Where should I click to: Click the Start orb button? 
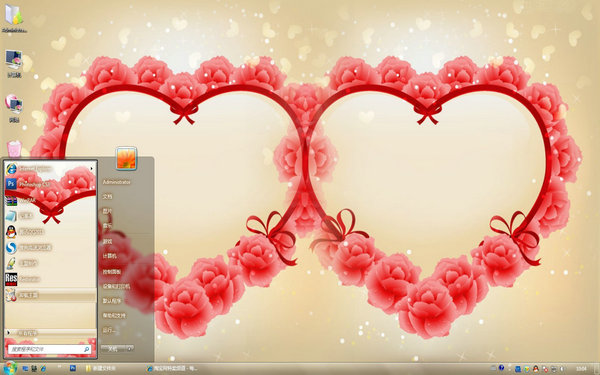coord(10,368)
